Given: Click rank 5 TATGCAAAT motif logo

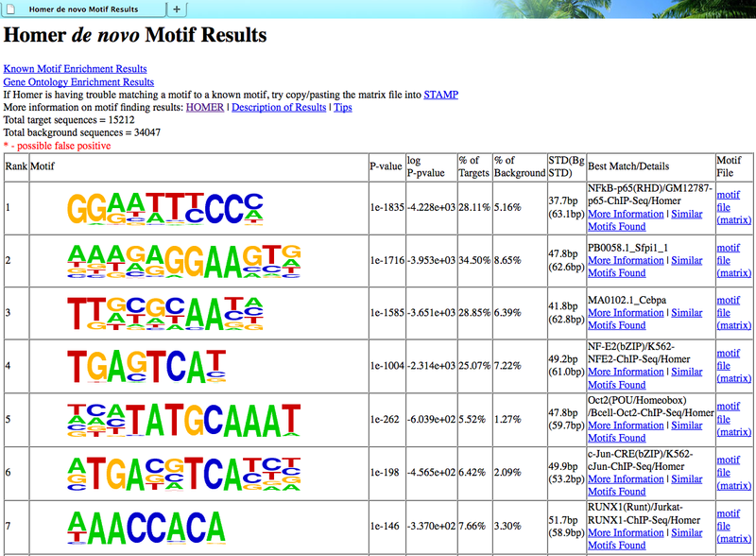Looking at the screenshot, I should (184, 420).
